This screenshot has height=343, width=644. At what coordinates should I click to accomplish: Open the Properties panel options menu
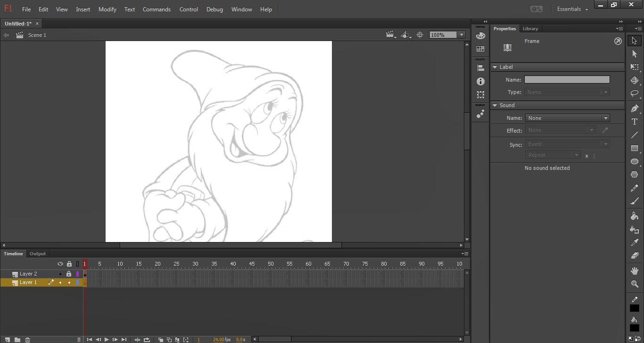(x=619, y=29)
